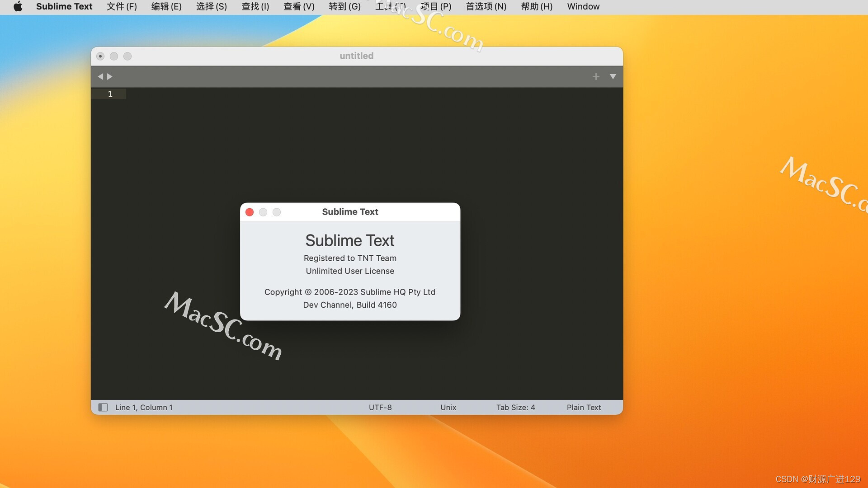Open the tab list dropdown triangle
Image resolution: width=868 pixels, height=488 pixels.
[x=613, y=76]
